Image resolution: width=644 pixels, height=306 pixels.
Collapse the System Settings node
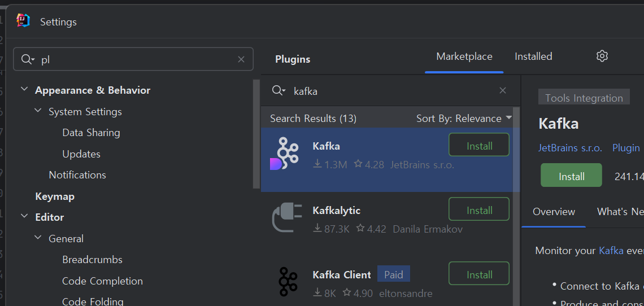tap(38, 111)
